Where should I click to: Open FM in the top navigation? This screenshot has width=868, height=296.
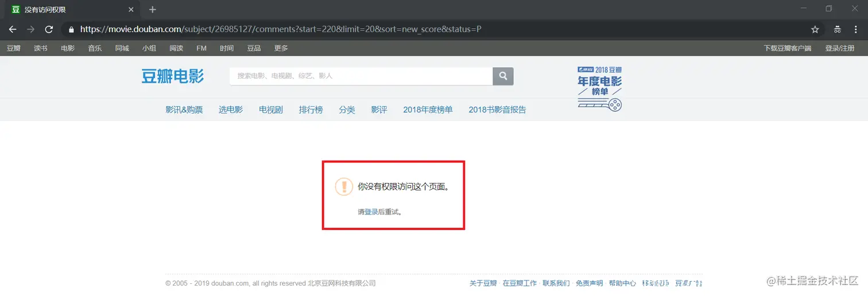pos(201,48)
